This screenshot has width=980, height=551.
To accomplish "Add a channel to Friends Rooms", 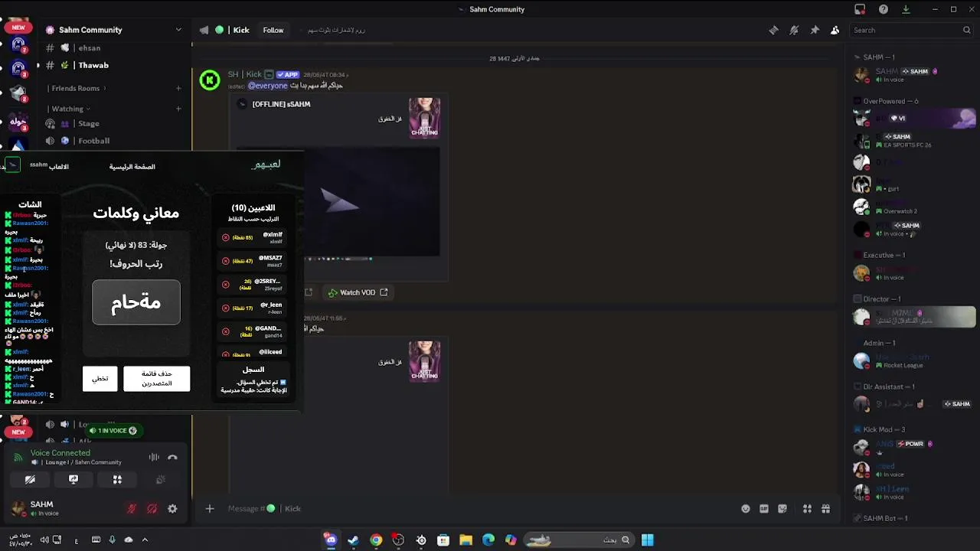I will [x=178, y=88].
